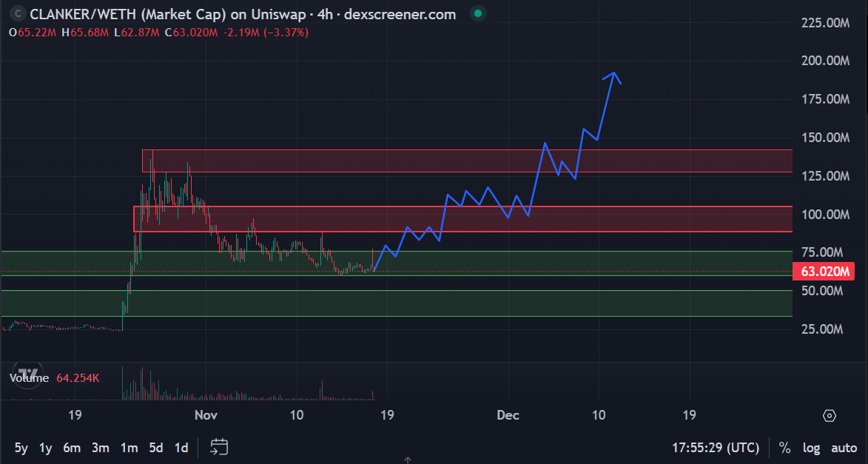Click the Dec date axis label

point(508,414)
